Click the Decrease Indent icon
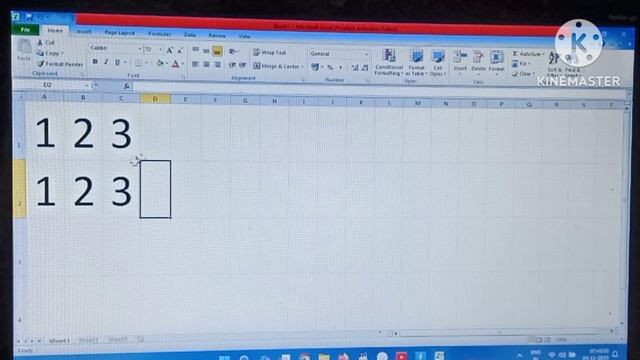The height and width of the screenshot is (360, 640). pyautogui.click(x=232, y=65)
